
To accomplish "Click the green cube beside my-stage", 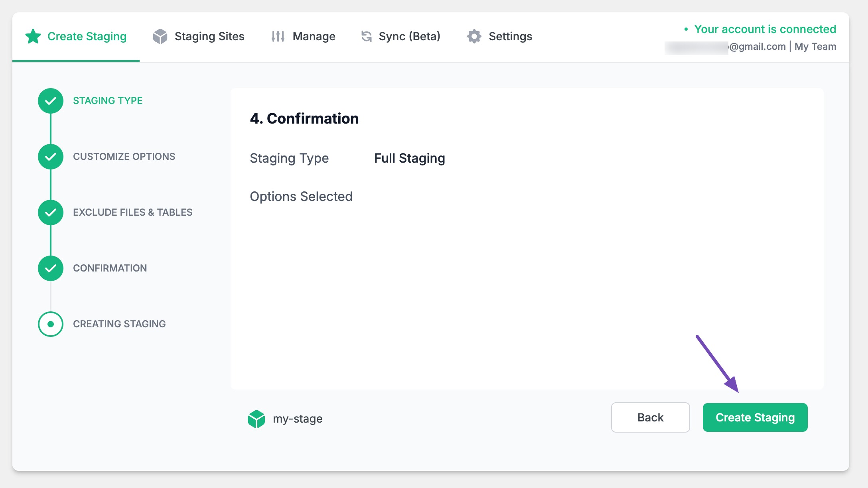I will pyautogui.click(x=256, y=419).
